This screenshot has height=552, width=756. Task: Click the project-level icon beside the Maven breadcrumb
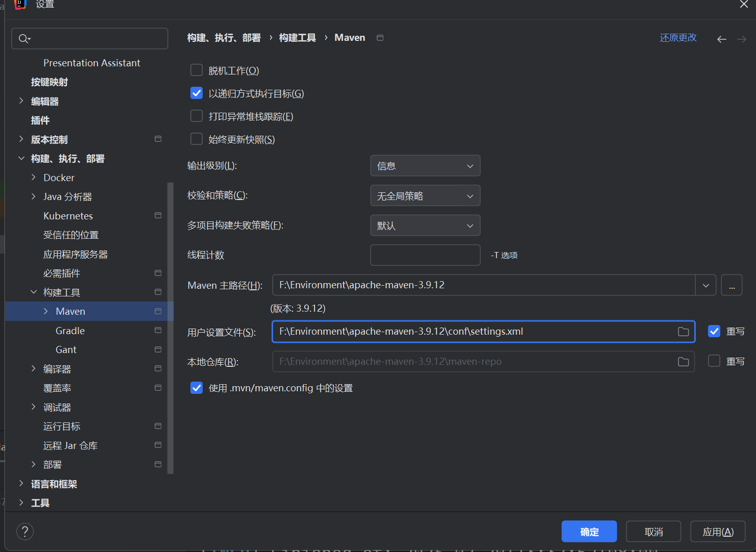[x=380, y=38]
